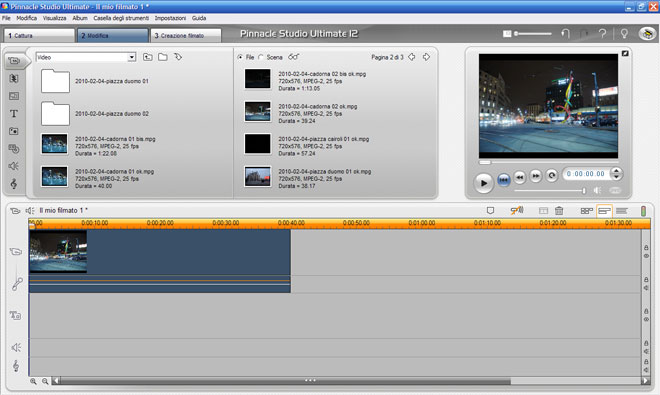Switch to storyboard view icon
Screen dimensions: 660x395
586,211
